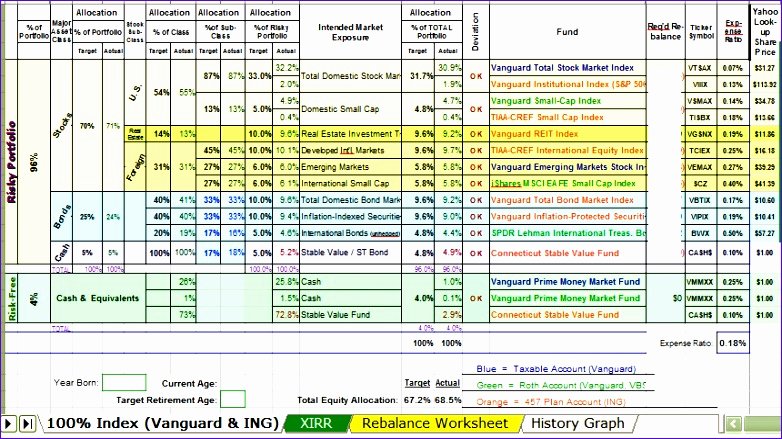Click the last sheet navigation arrow
The width and height of the screenshot is (782, 439).
(27, 424)
